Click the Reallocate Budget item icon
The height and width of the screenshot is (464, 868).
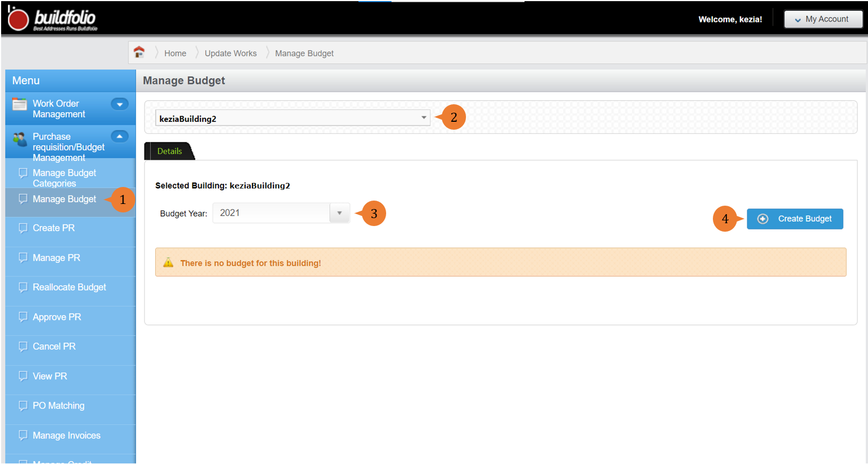(x=23, y=287)
